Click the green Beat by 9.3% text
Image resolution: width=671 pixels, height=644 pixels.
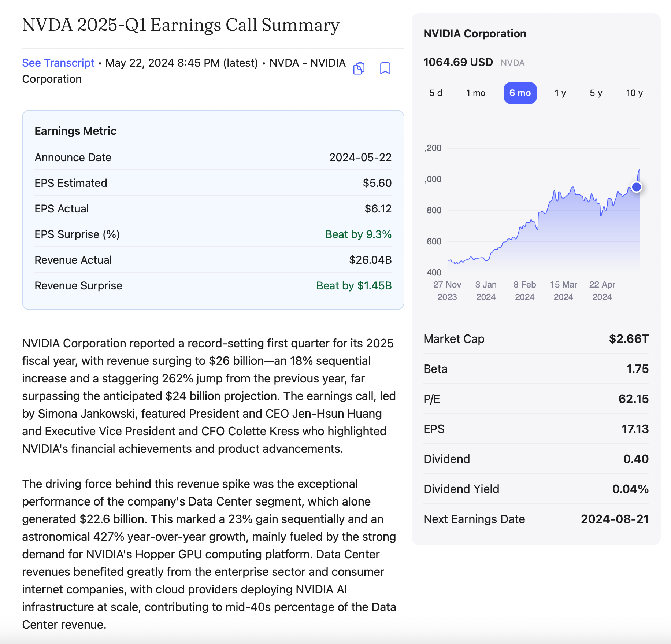click(358, 234)
